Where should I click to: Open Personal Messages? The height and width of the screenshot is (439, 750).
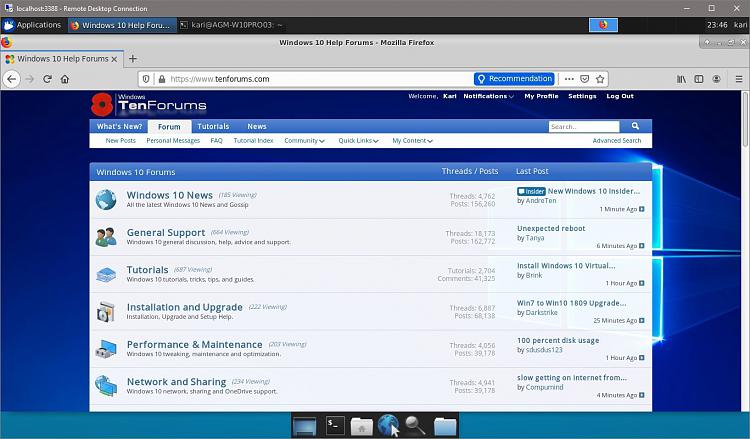click(x=173, y=141)
